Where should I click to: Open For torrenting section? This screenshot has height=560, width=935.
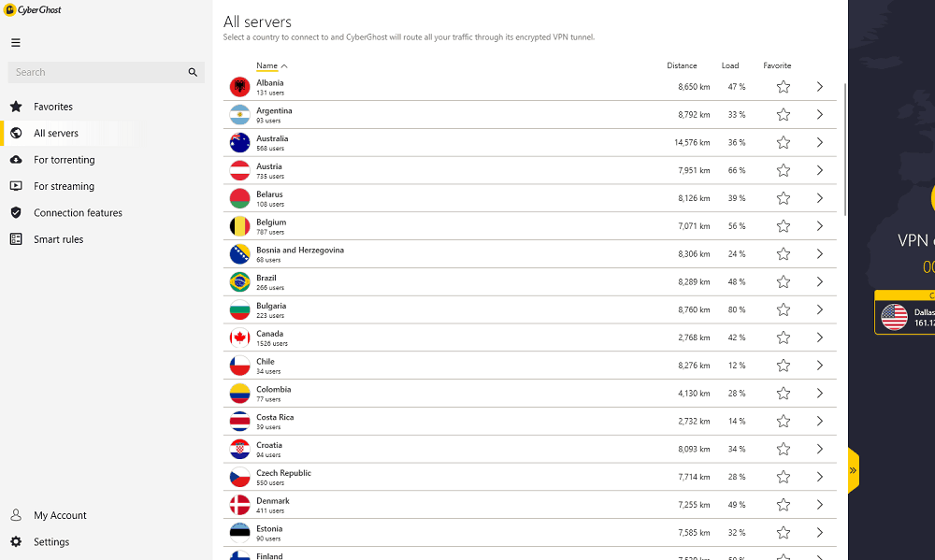65,160
